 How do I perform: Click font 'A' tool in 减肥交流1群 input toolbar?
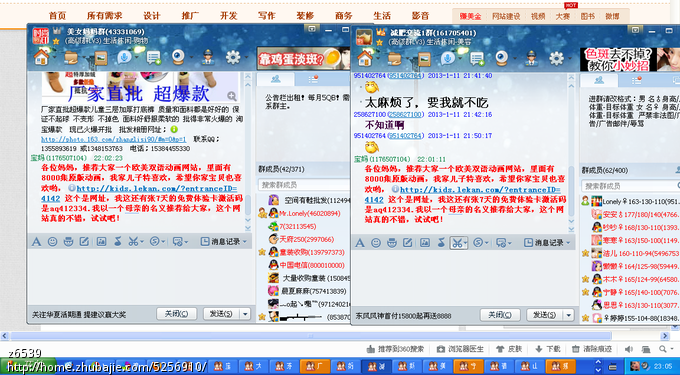point(360,243)
